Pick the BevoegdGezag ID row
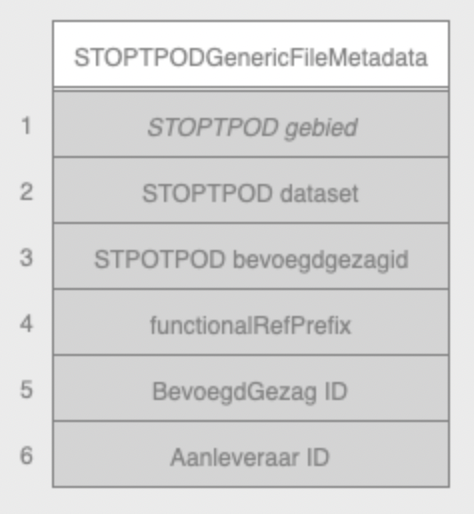This screenshot has height=514, width=474. point(251,388)
